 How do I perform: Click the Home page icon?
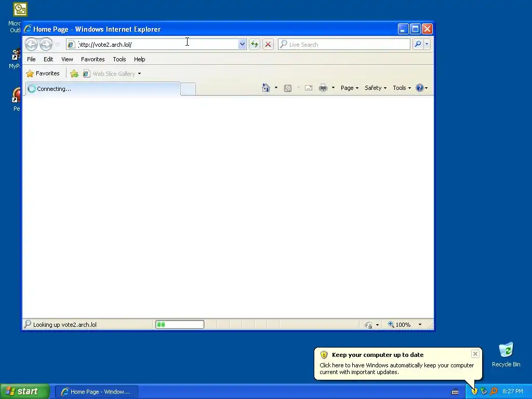click(x=266, y=88)
